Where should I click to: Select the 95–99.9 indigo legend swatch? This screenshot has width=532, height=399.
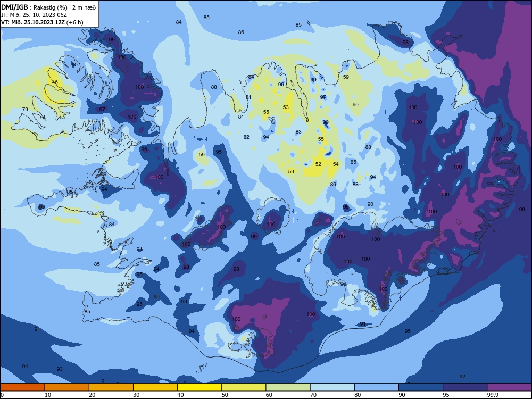(x=465, y=387)
